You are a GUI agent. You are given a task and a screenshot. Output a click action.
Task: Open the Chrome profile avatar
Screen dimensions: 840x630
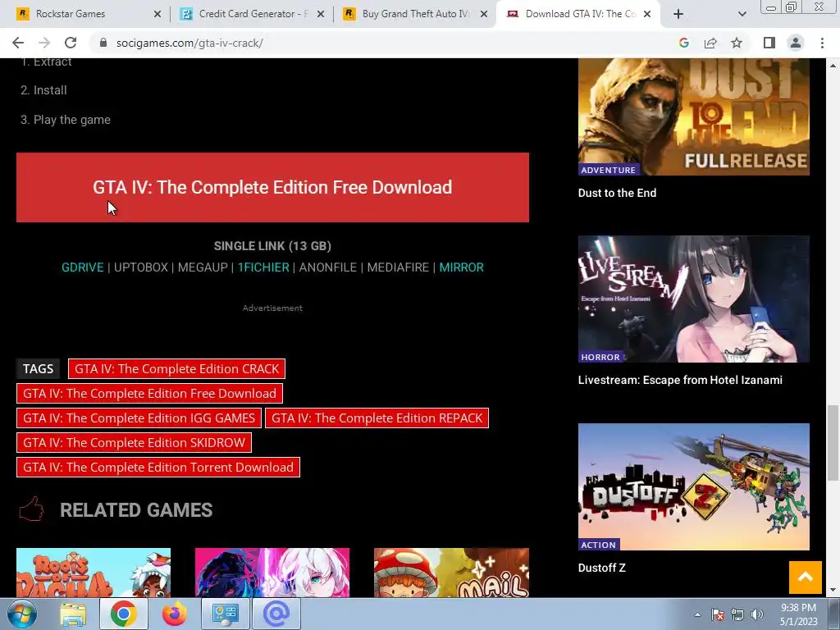[x=796, y=43]
